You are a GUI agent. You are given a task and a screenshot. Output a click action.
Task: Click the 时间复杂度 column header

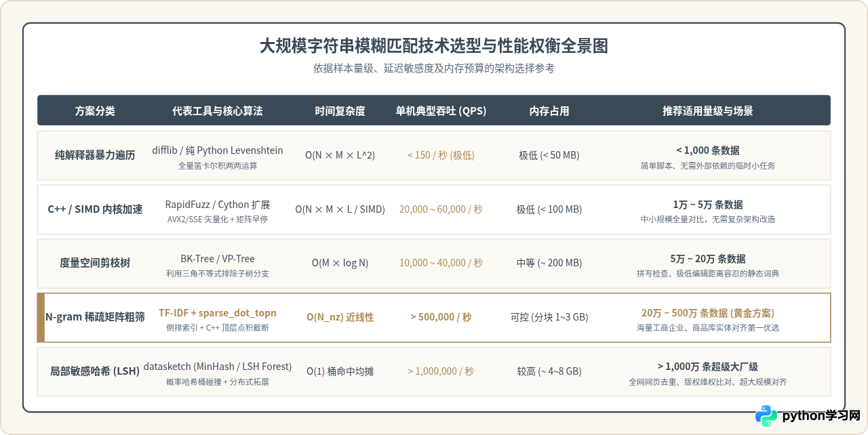point(340,111)
